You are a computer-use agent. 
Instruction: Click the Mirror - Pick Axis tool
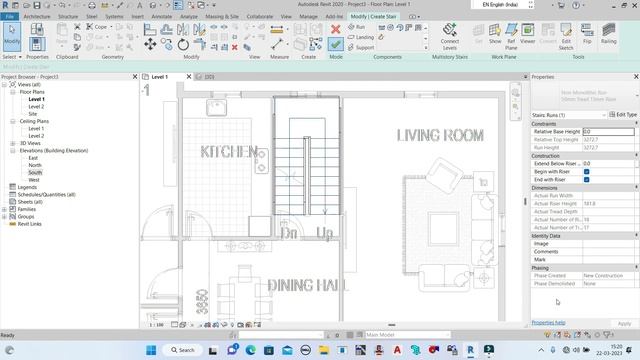click(183, 29)
